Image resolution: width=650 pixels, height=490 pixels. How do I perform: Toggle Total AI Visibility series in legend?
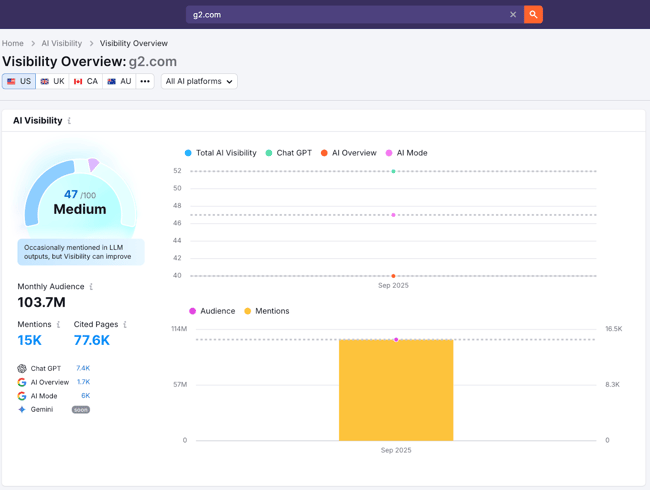point(220,153)
